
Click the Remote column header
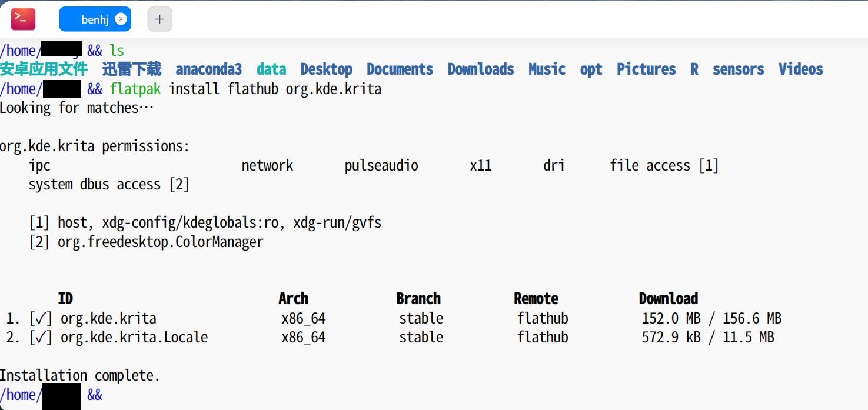536,298
